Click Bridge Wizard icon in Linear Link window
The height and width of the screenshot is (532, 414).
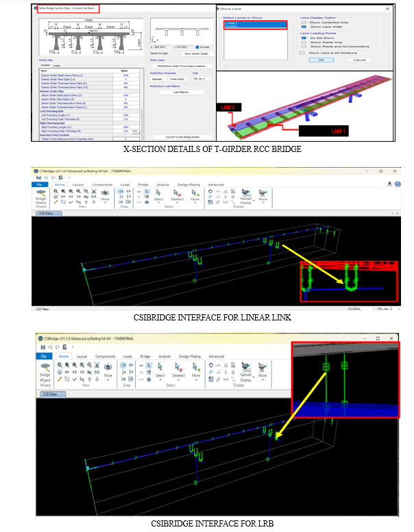41,192
